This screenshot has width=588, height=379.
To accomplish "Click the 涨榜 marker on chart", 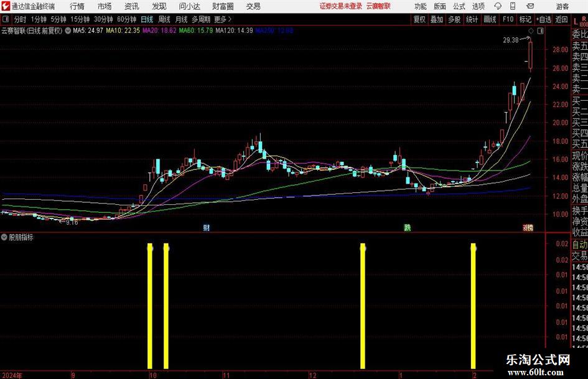I will coord(528,227).
